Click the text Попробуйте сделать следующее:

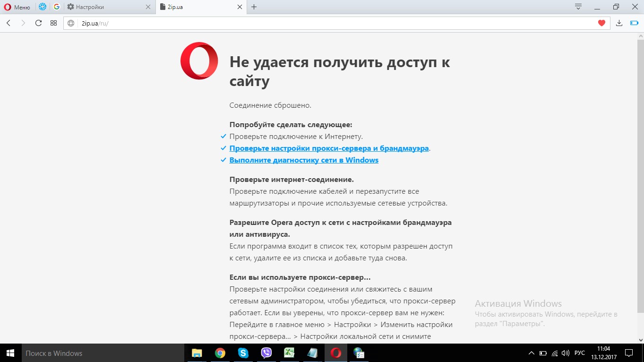pyautogui.click(x=291, y=125)
